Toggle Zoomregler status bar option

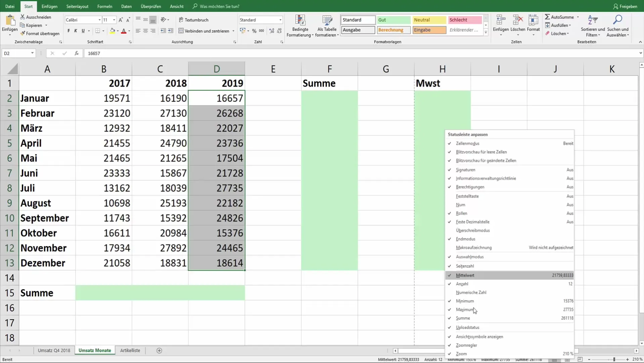click(x=509, y=345)
